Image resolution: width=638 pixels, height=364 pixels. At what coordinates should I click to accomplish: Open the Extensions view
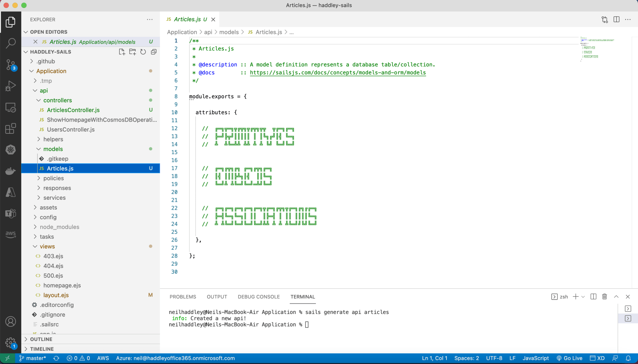click(10, 129)
